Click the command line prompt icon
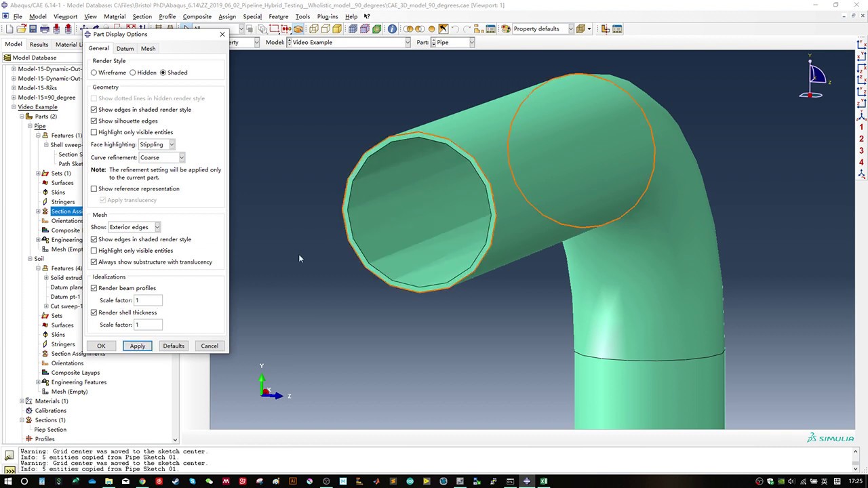Image resolution: width=868 pixels, height=488 pixels. point(9,469)
